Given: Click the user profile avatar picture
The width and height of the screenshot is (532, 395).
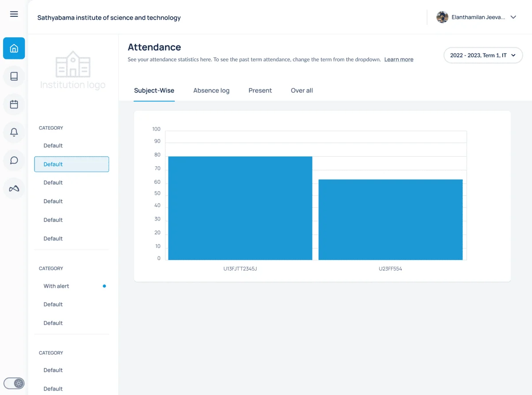Looking at the screenshot, I should 442,17.
